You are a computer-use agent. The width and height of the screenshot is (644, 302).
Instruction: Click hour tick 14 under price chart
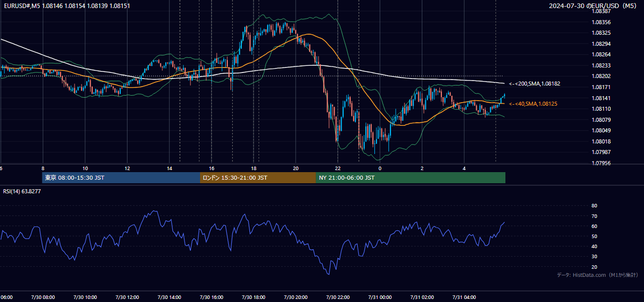[169, 169]
